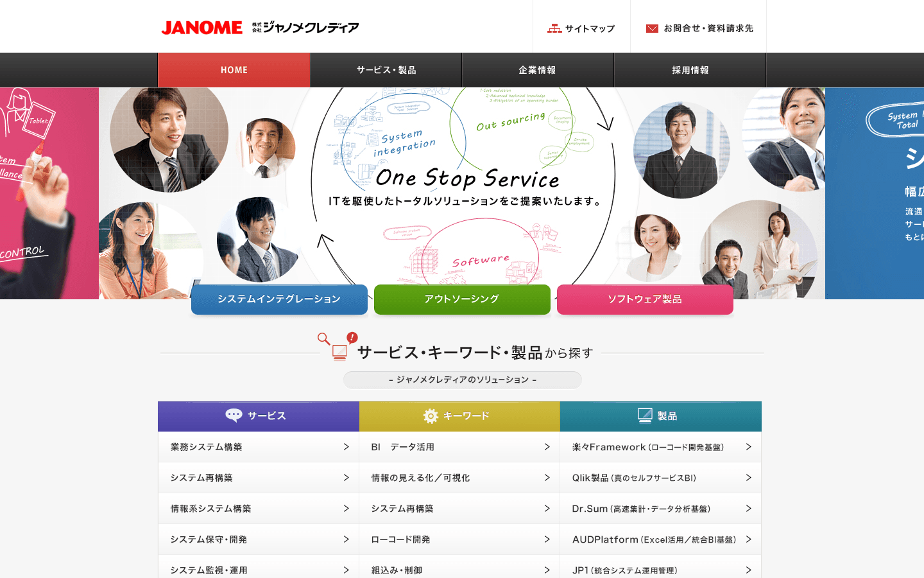The height and width of the screenshot is (578, 924).
Task: Expand the Qlik製品 row arrow
Action: [749, 478]
